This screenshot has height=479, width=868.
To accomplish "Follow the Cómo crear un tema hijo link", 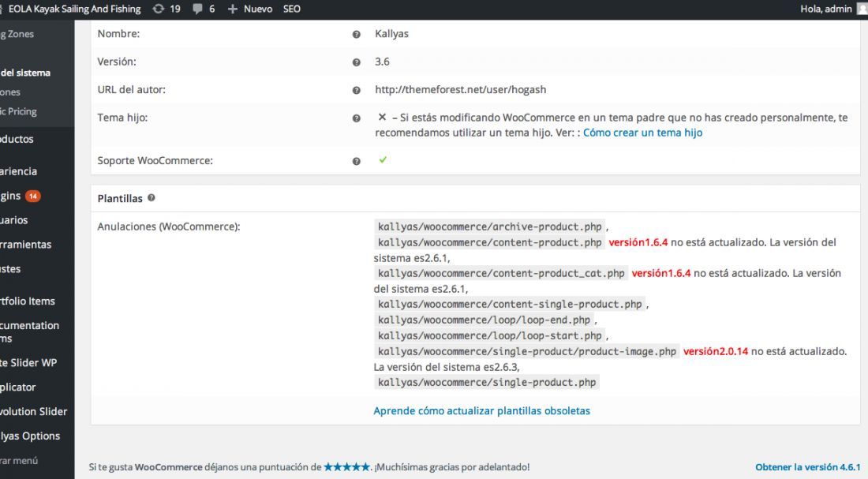I will coord(642,133).
